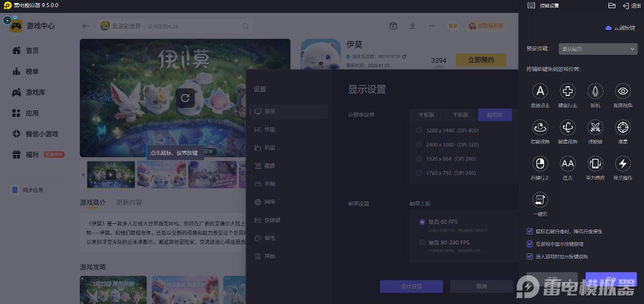Viewport: 644px width, 304px height.
Task: Click the 退出 exit icon
Action: (626, 6)
